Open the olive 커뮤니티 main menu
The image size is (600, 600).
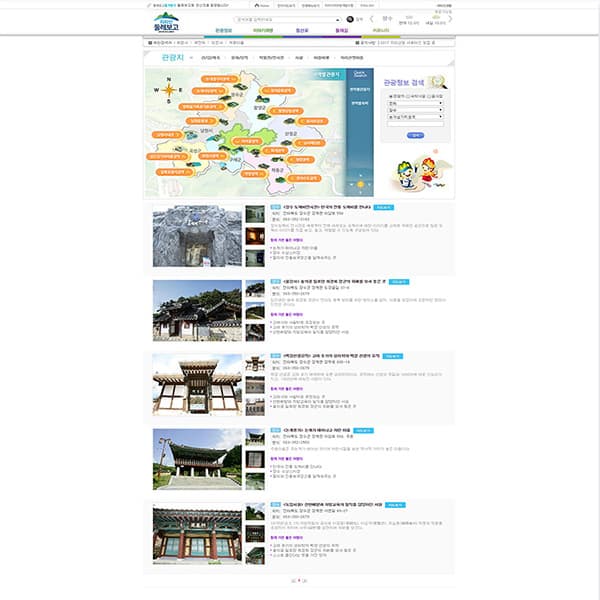click(x=381, y=30)
